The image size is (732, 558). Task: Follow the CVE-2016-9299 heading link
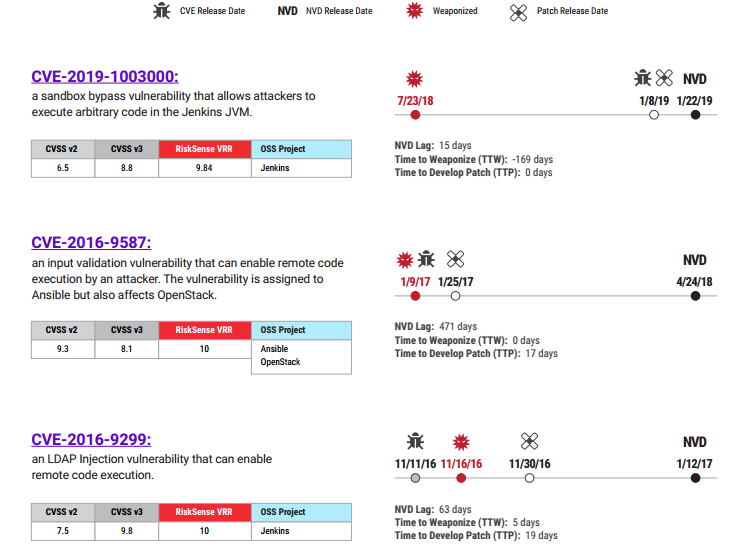(x=91, y=439)
